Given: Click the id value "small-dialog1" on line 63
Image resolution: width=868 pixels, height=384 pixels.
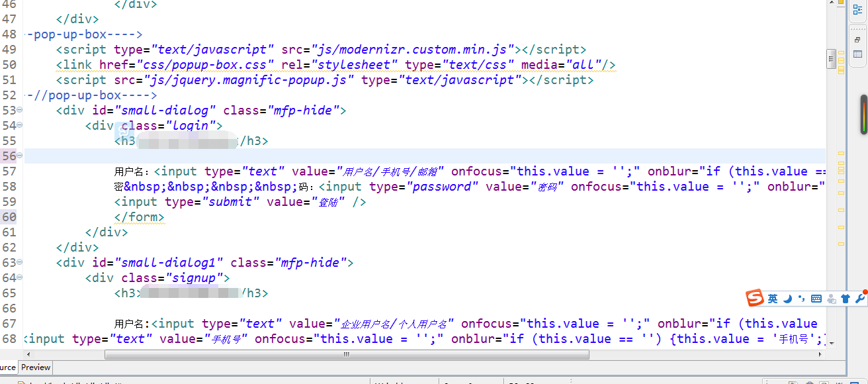Looking at the screenshot, I should point(169,263).
